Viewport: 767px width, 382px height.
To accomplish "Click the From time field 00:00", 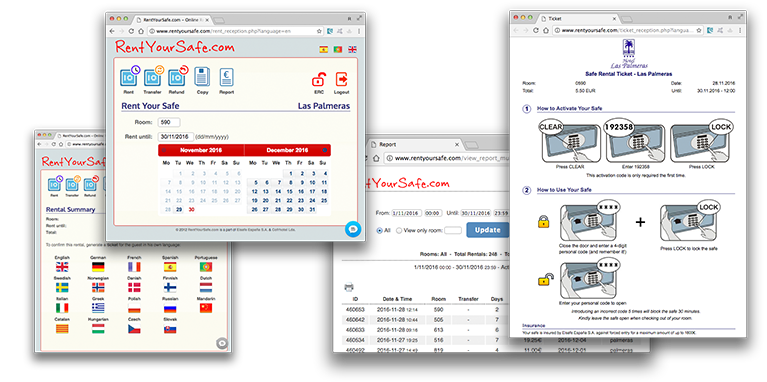I will coord(433,213).
